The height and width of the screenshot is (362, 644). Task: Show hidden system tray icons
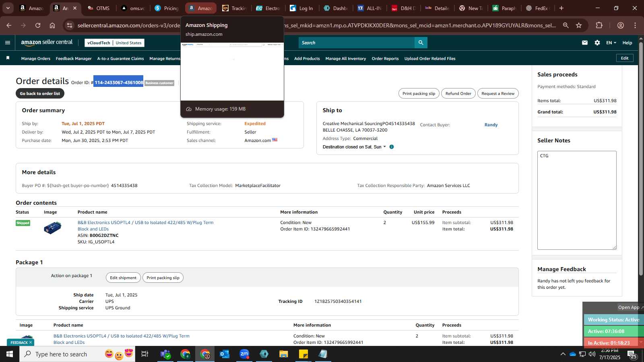[563, 354]
